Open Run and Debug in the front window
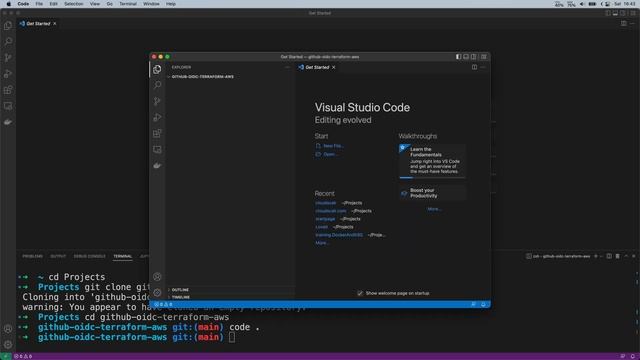The height and width of the screenshot is (360, 640). click(157, 118)
